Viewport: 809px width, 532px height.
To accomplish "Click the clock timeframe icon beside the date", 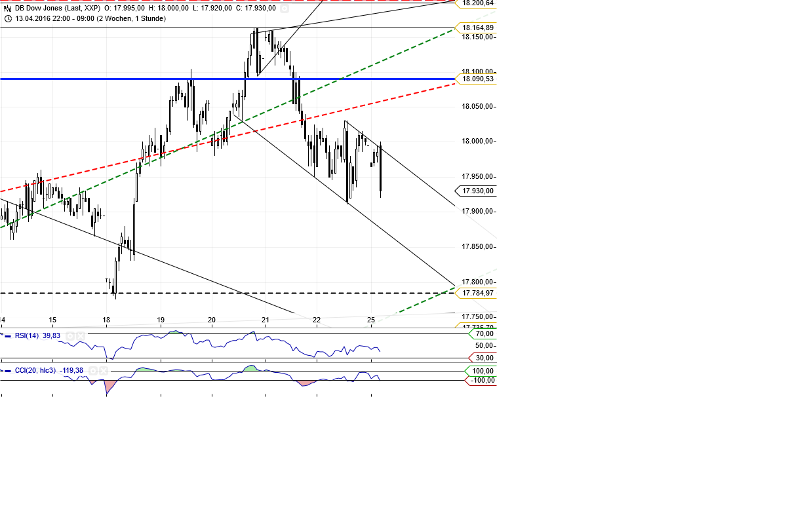I will pos(8,18).
